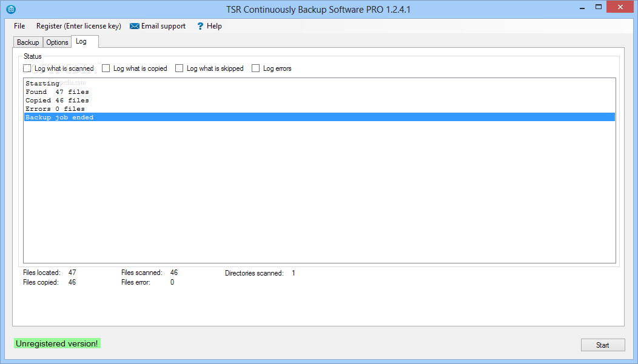Screen dimensions: 638x364
Task: Click the Unregistered version! label
Action: point(57,343)
